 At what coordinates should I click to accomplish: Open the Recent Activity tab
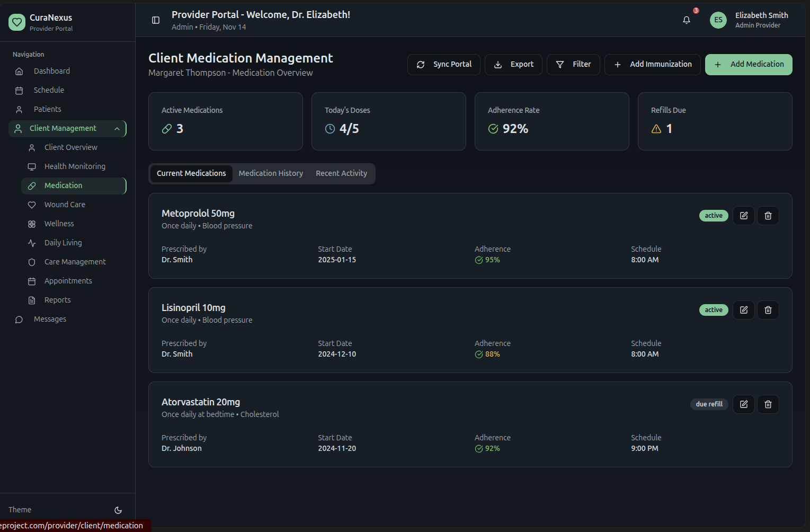341,174
